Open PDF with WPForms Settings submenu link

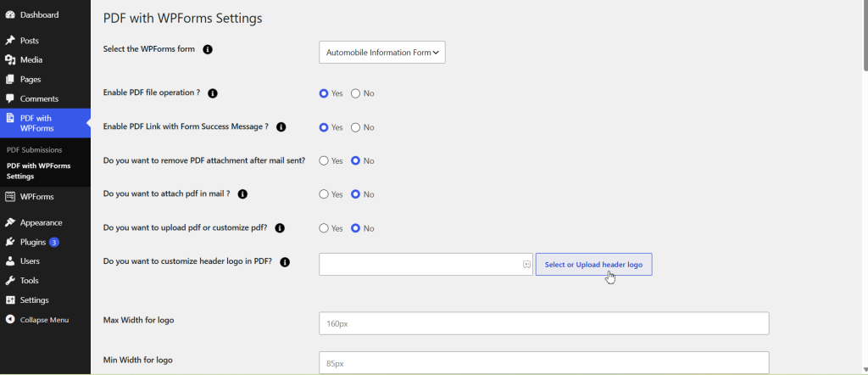coord(39,171)
